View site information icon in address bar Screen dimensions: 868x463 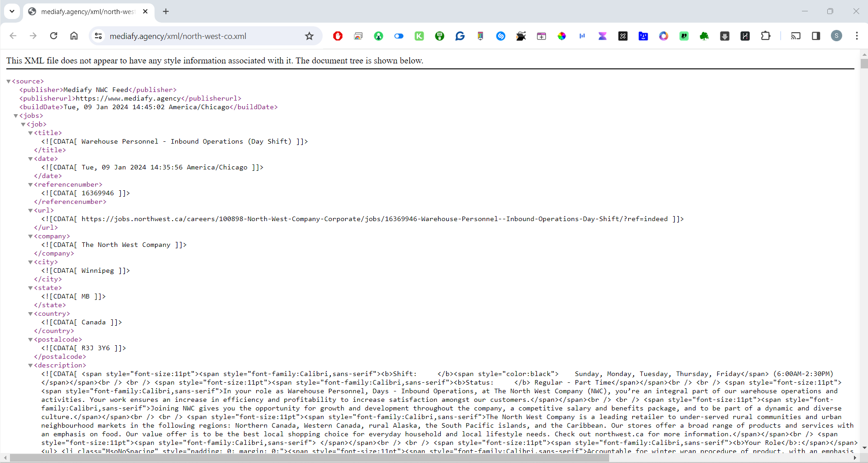(98, 36)
